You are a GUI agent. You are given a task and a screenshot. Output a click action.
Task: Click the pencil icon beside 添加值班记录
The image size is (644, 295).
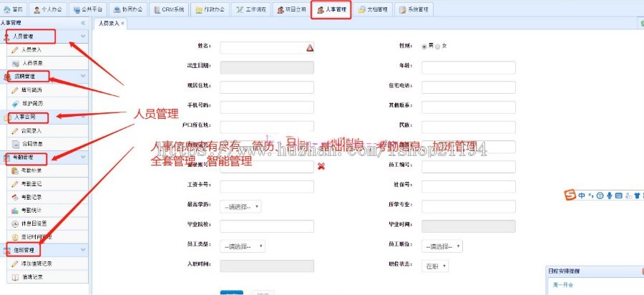[15, 263]
